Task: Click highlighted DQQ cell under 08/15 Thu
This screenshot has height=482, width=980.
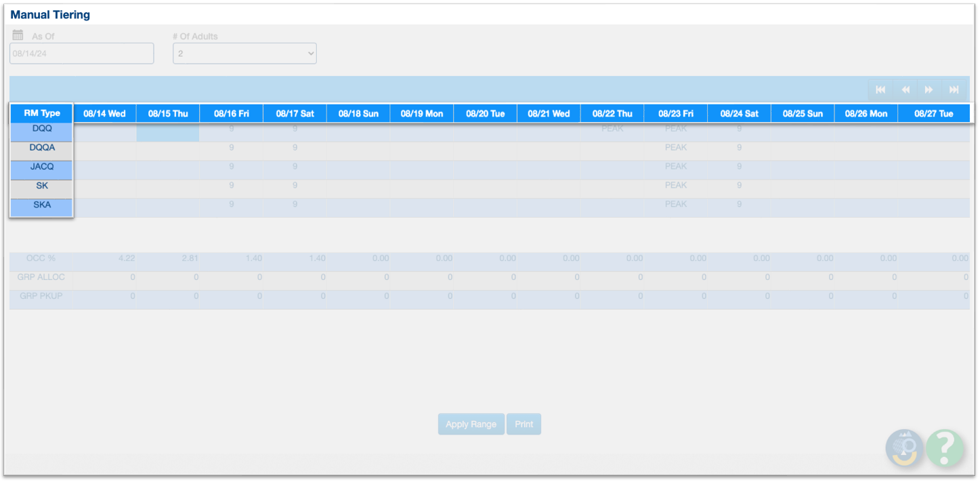Action: click(168, 132)
